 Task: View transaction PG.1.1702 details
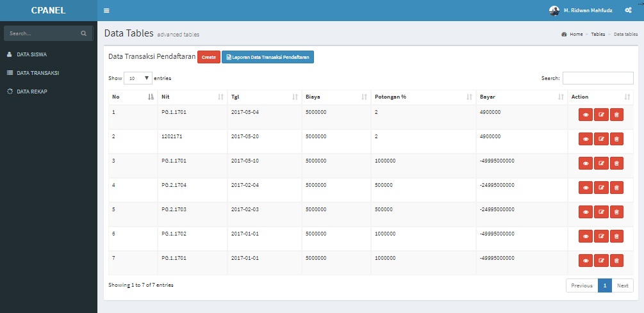(585, 236)
